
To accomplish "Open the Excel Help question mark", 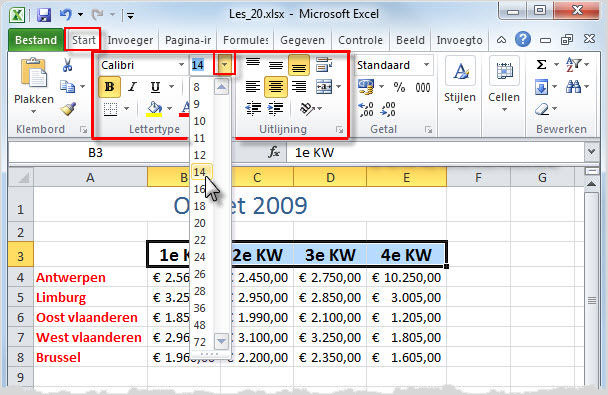I will (523, 39).
